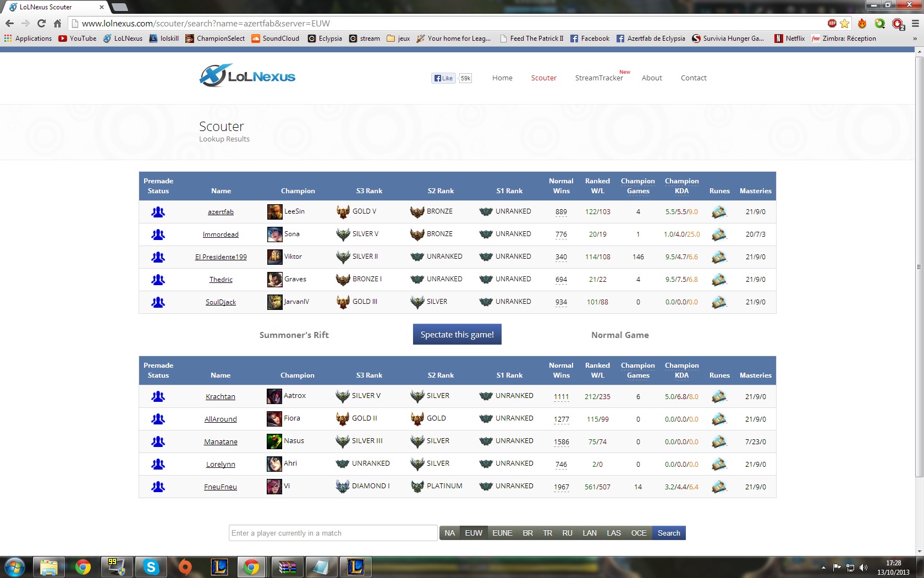This screenshot has height=578, width=924.
Task: Reload the page with the browser refresh icon
Action: click(41, 23)
